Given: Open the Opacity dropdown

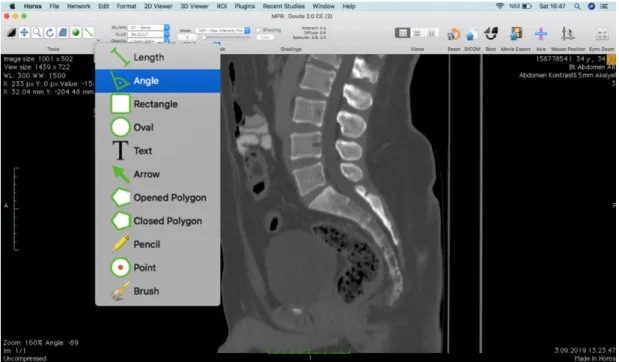Looking at the screenshot, I should [148, 41].
